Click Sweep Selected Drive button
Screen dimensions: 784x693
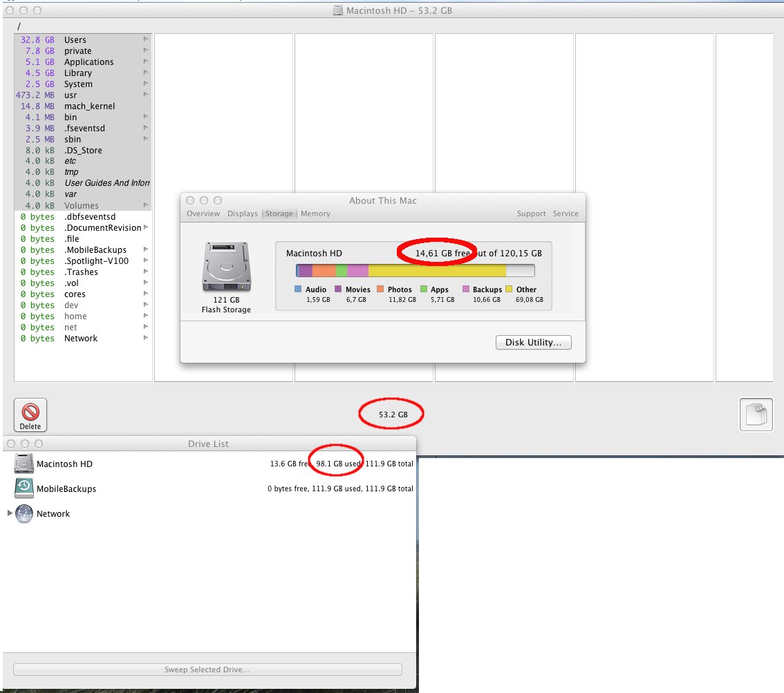[x=207, y=670]
